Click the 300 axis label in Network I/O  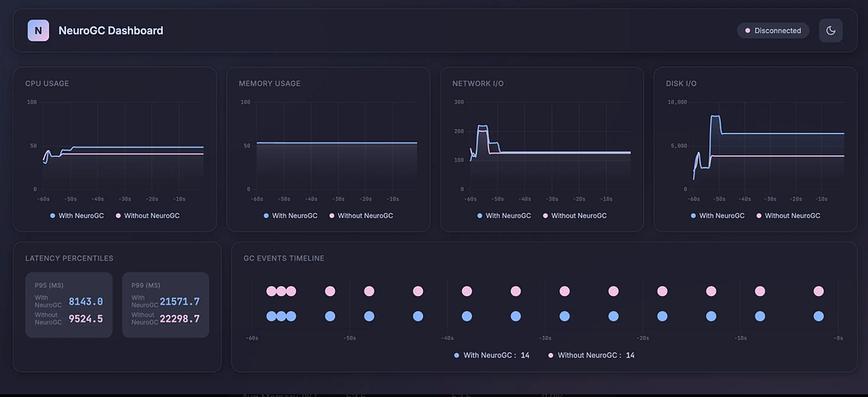[x=459, y=103]
